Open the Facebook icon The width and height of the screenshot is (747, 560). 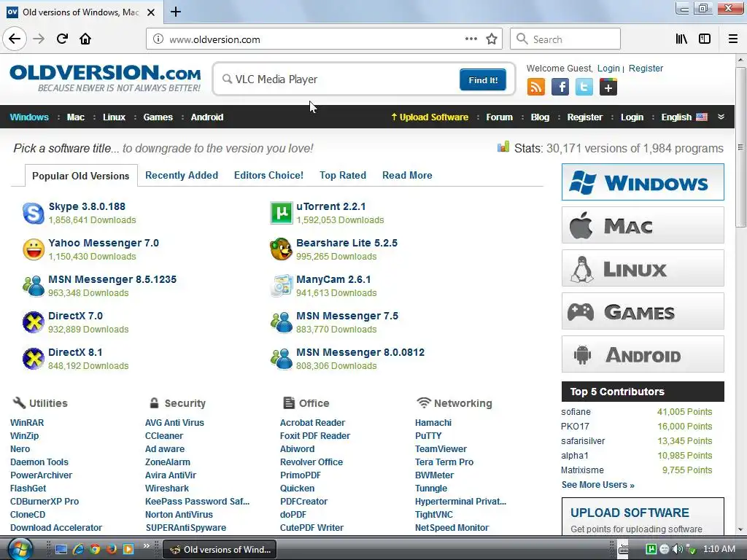pyautogui.click(x=560, y=87)
